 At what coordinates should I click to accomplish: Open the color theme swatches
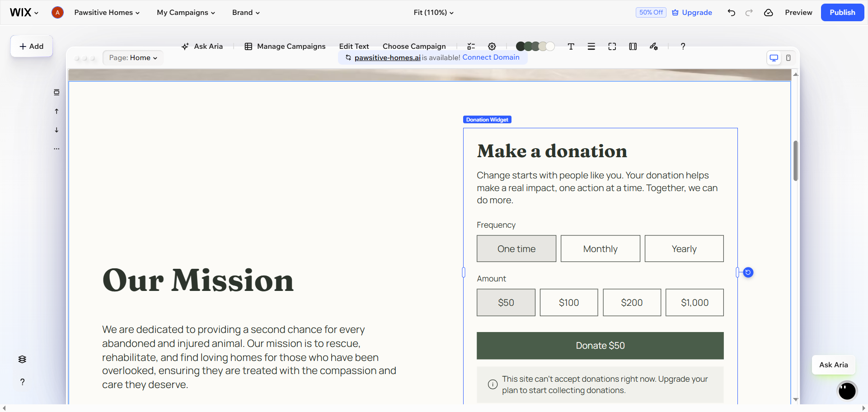click(535, 46)
